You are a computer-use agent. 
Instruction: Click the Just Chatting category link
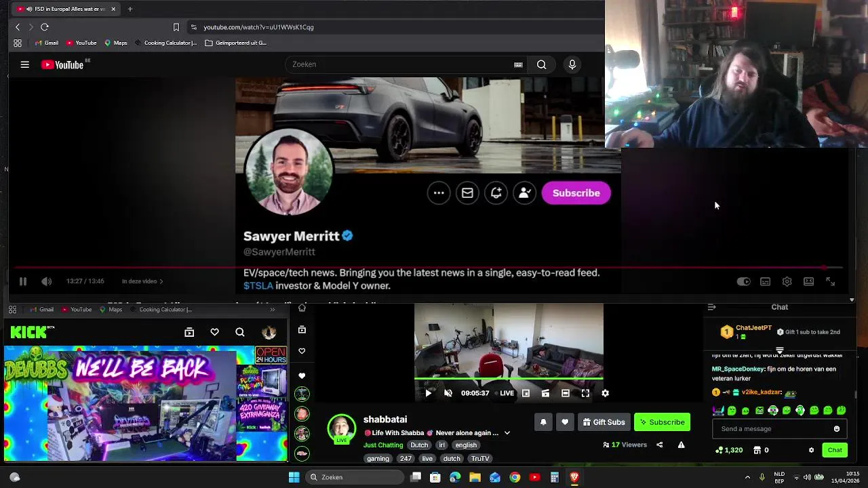coord(383,445)
